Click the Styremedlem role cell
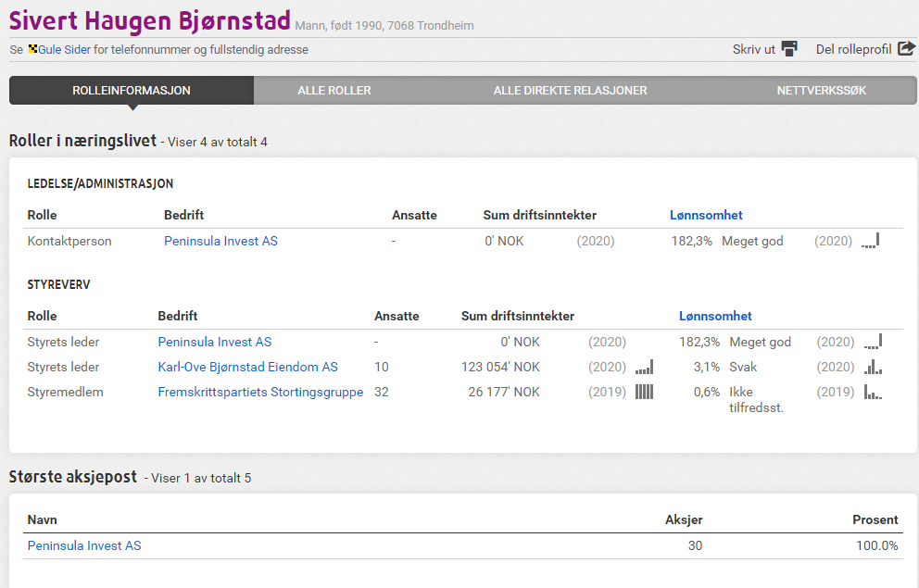Image resolution: width=919 pixels, height=588 pixels. (x=65, y=392)
